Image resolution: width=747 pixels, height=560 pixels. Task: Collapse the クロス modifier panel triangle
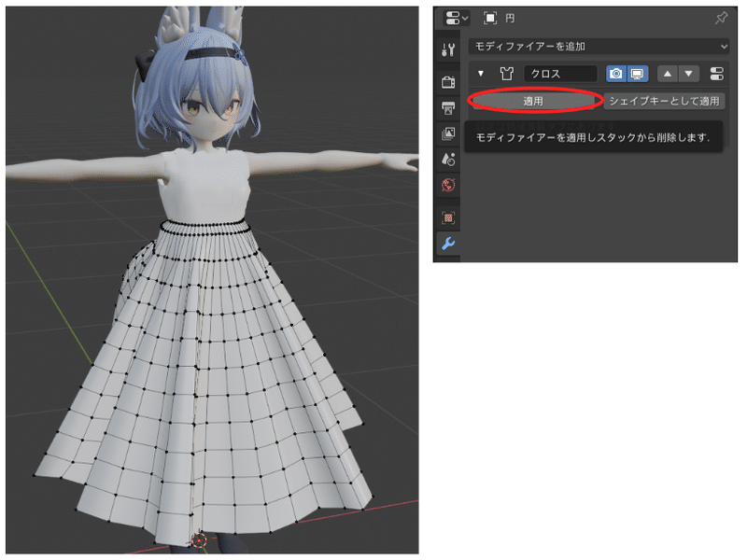(481, 74)
